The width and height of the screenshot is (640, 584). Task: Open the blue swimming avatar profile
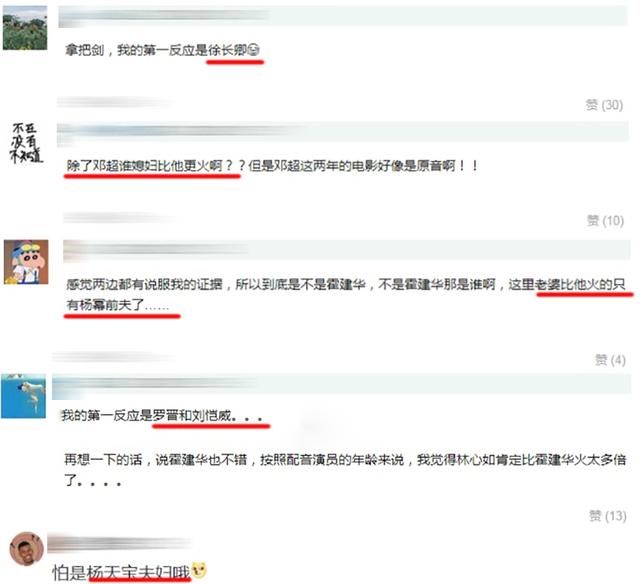click(23, 396)
